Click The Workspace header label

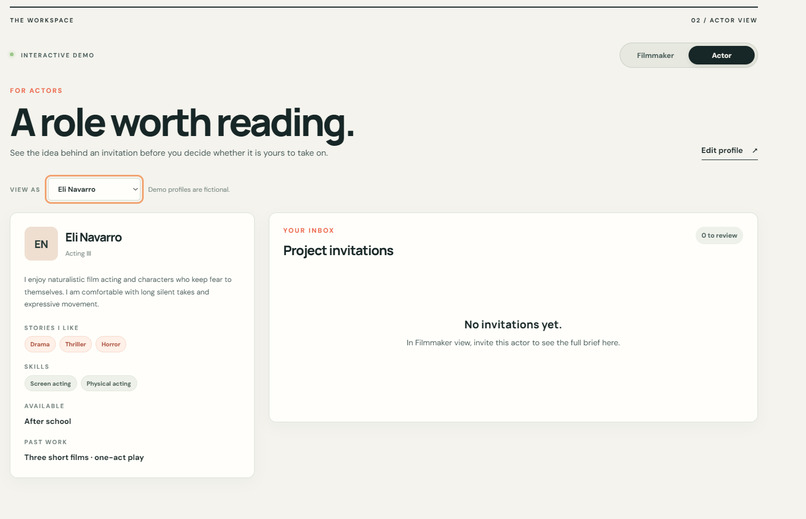(42, 21)
